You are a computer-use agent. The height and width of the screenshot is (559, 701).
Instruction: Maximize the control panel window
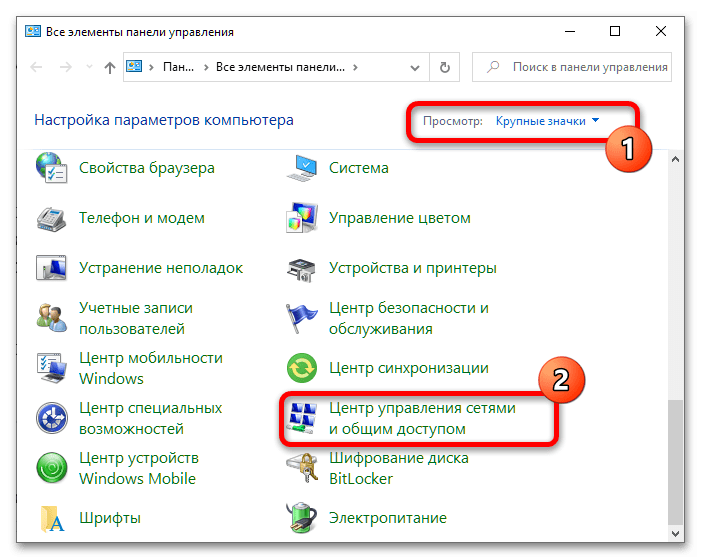[x=615, y=31]
